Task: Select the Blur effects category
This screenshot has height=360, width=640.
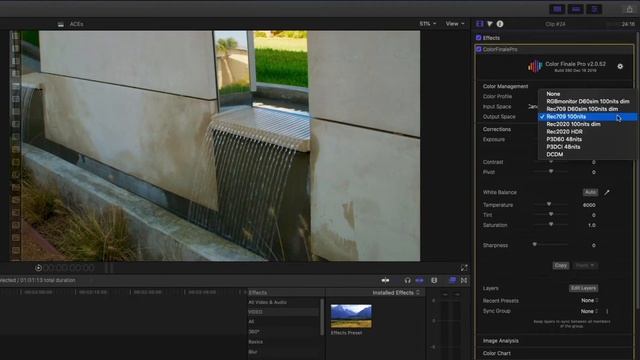Action: click(253, 352)
